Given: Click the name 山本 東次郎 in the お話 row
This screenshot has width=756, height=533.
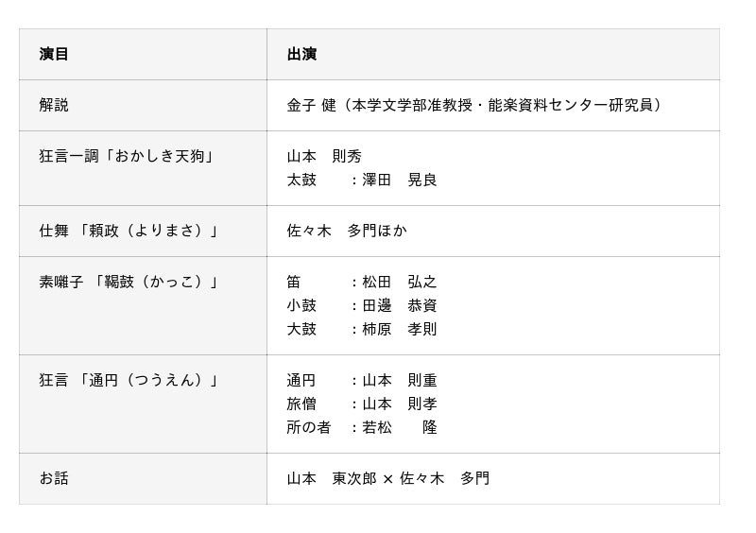Looking at the screenshot, I should pos(331,478).
